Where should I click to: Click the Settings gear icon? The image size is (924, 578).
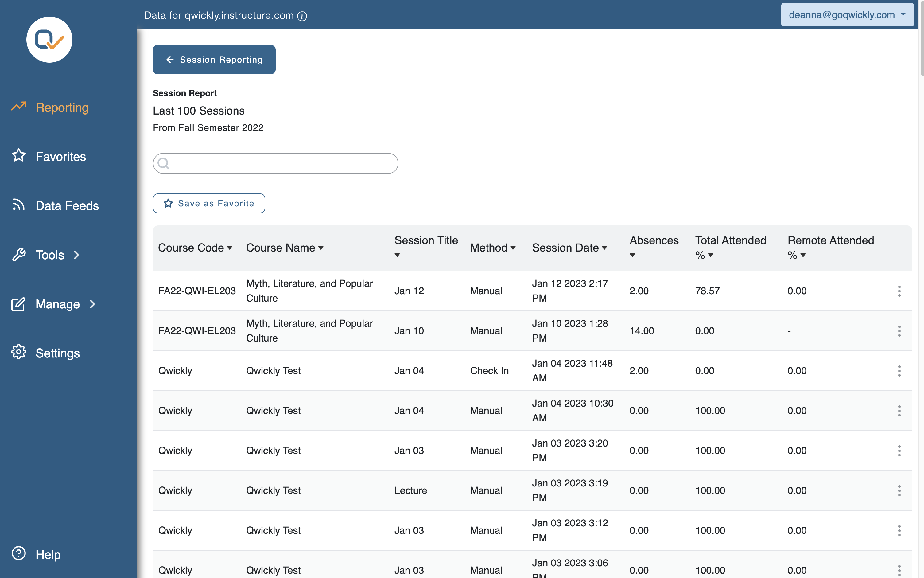[x=19, y=352]
